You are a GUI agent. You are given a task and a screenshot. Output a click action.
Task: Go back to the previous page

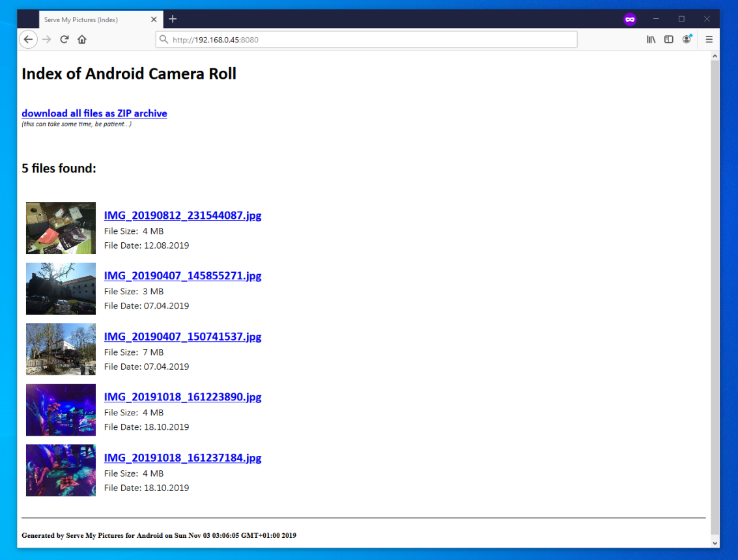(x=28, y=40)
